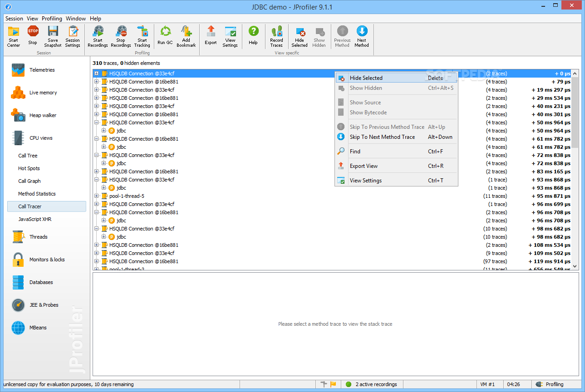Click the trace list vertical scrollbar thumb
The width and height of the screenshot is (585, 392).
[575, 112]
